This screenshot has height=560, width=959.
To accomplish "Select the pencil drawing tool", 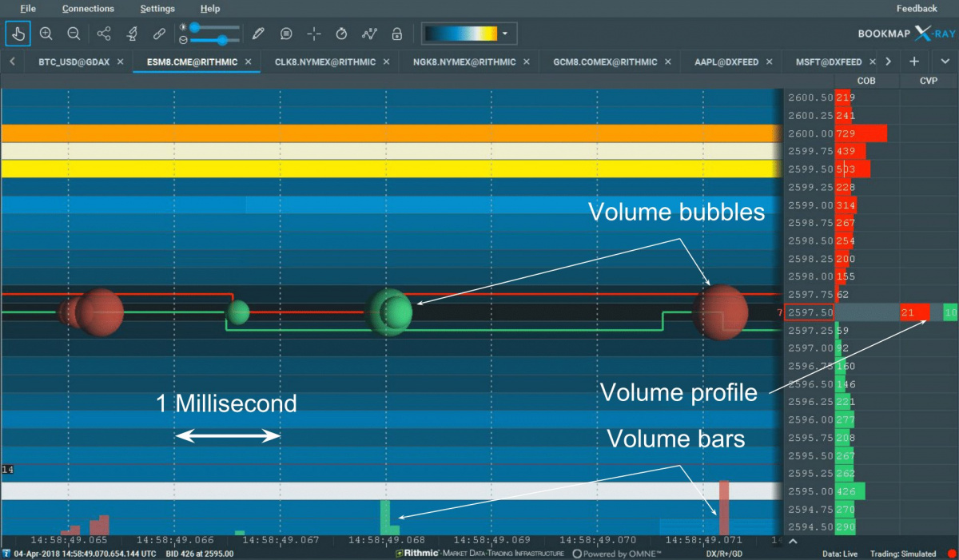I will 258,34.
